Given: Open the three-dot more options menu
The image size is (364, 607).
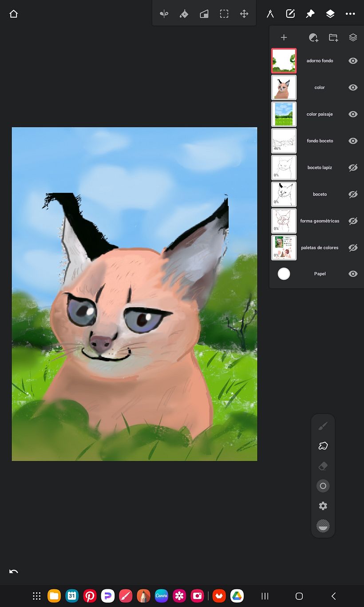Looking at the screenshot, I should coord(350,14).
